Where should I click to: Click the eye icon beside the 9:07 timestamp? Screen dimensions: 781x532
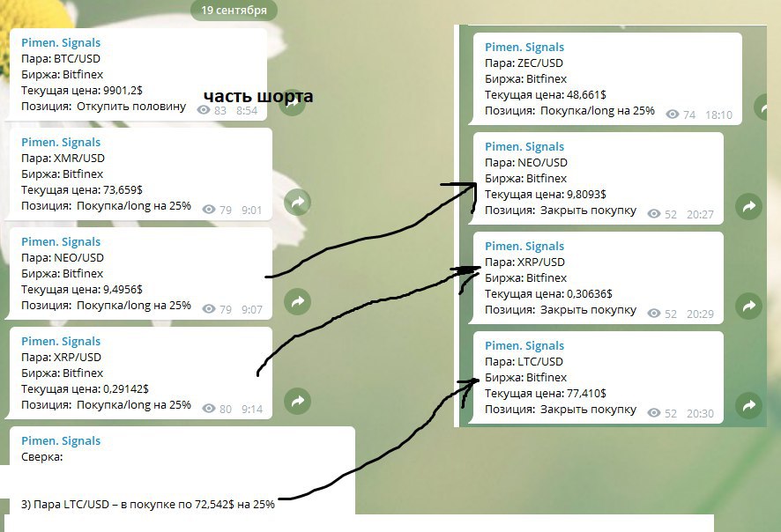[209, 309]
